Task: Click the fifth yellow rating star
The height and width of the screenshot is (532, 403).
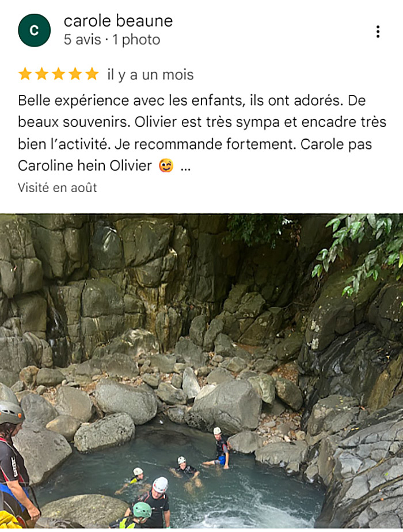Action: coord(92,74)
